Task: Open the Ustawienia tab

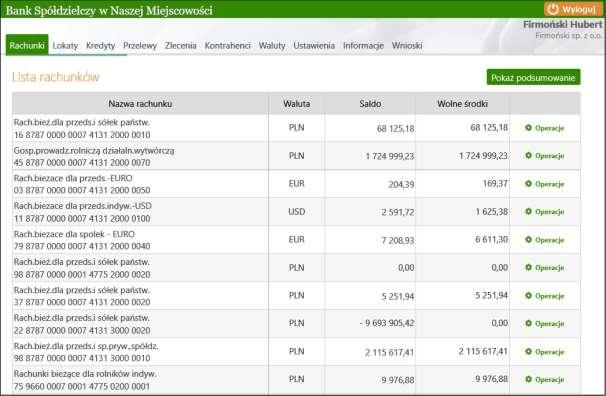Action: pyautogui.click(x=314, y=46)
